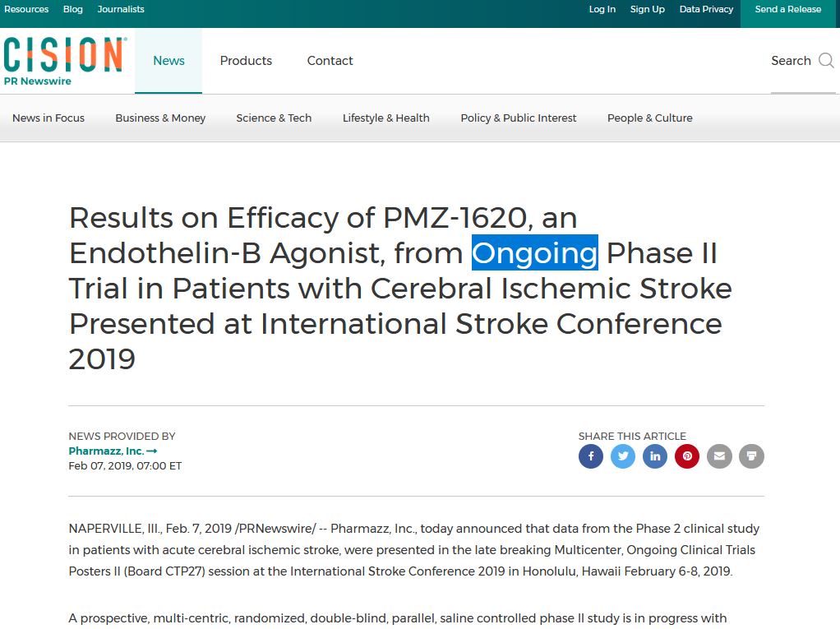Screen dimensions: 840x629
Task: Click the LinkedIn share icon
Action: 655,456
